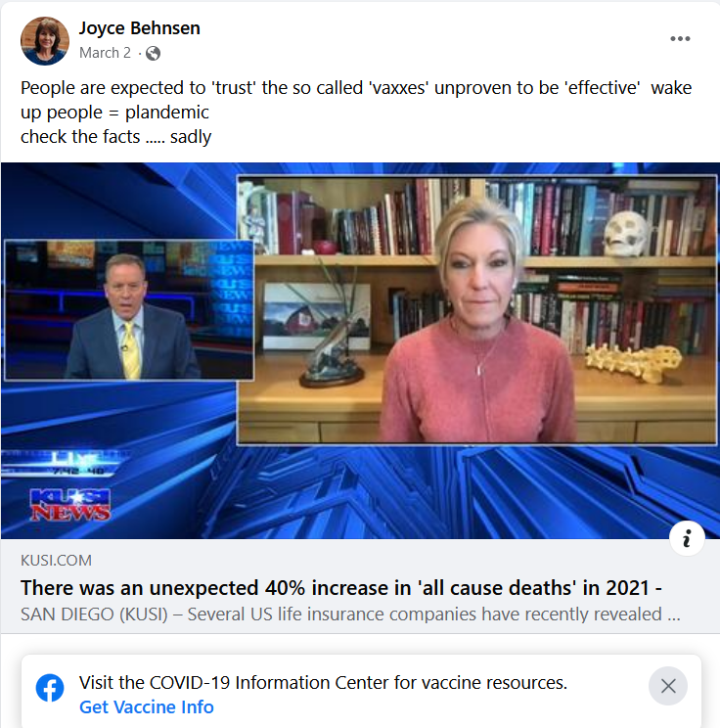Open Joyce Behnsen's name link
Image resolution: width=720 pixels, height=728 pixels.
[139, 28]
